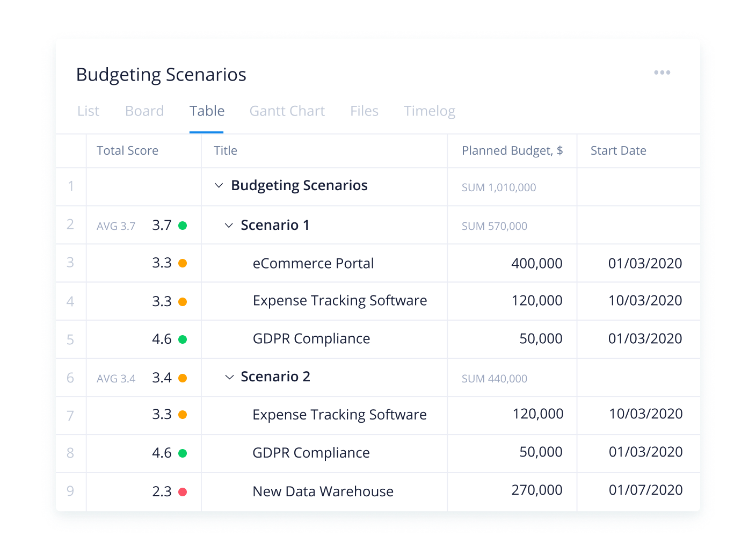Click the AVG 3.7 label
Image resolution: width=756 pixels, height=550 pixels.
[116, 226]
